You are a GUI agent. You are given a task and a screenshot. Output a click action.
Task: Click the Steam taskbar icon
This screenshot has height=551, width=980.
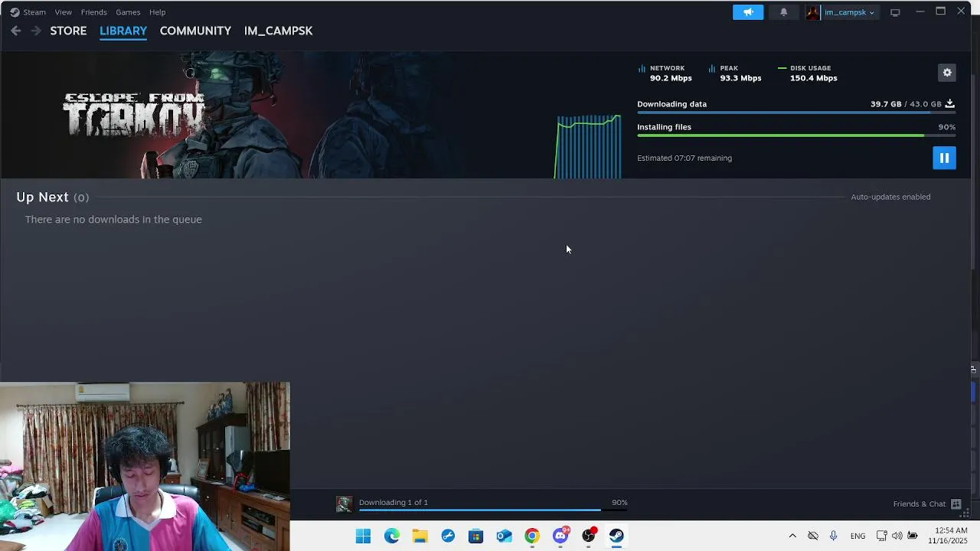pos(616,536)
